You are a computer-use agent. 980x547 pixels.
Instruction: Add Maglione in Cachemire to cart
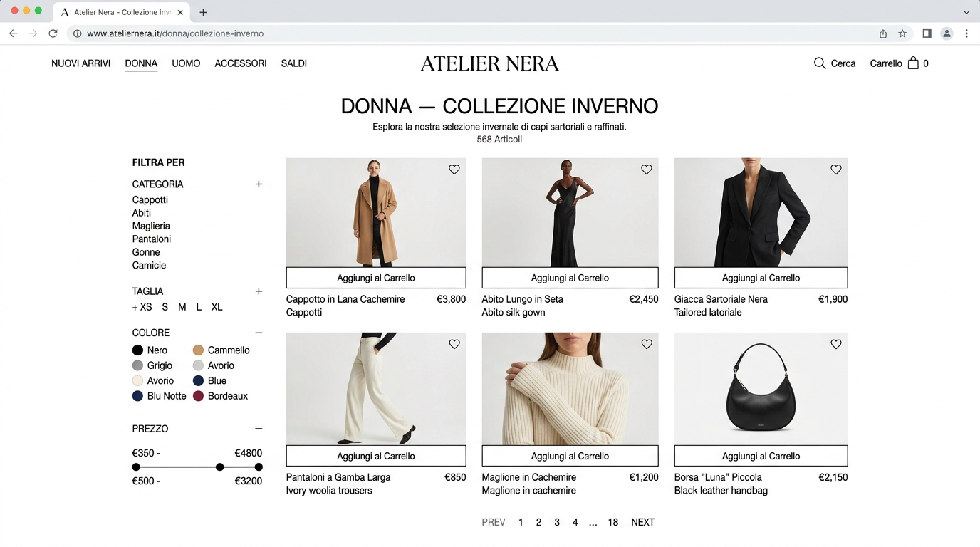(570, 456)
